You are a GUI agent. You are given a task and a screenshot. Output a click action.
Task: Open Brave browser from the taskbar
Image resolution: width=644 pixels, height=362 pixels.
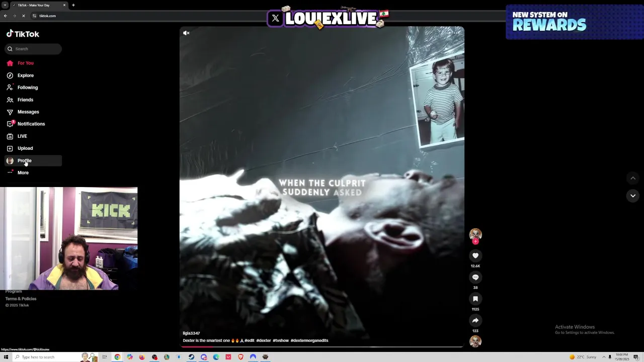point(240,357)
